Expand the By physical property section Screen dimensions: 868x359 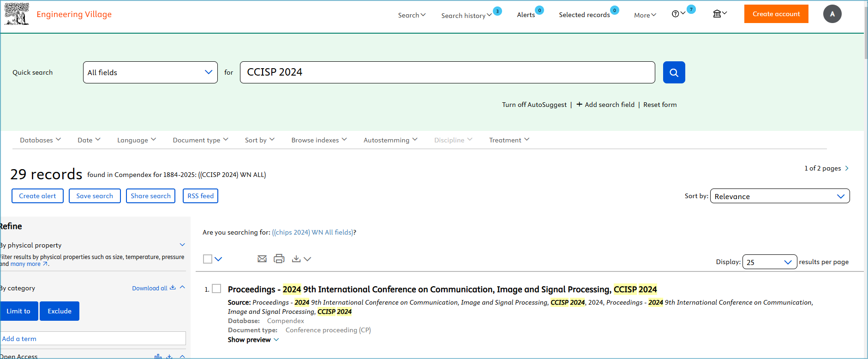coord(182,245)
